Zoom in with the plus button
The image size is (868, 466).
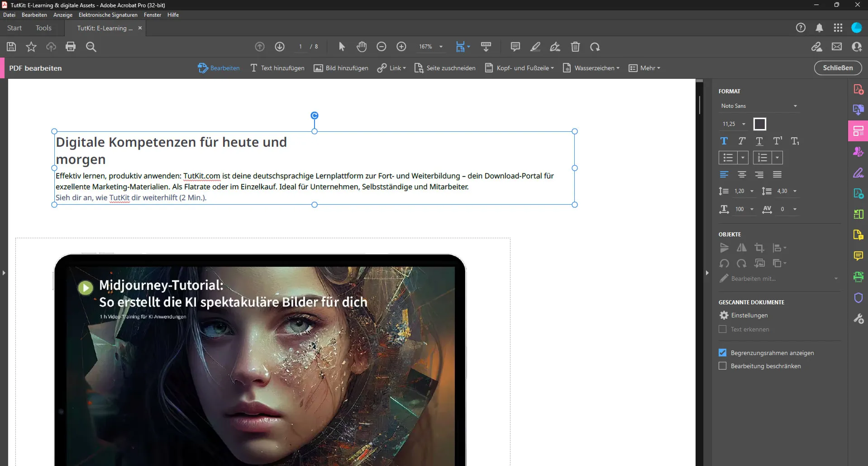pos(401,47)
